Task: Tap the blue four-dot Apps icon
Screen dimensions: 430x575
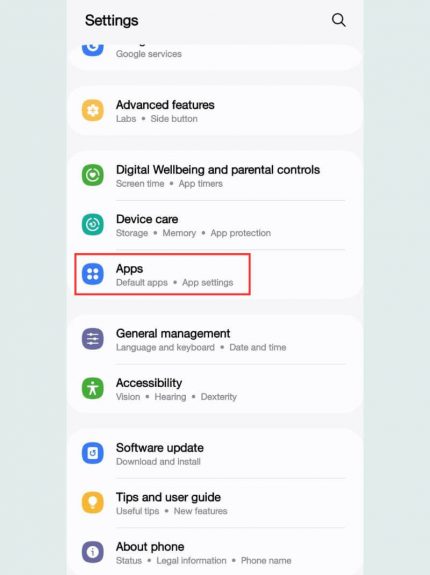Action: (93, 274)
